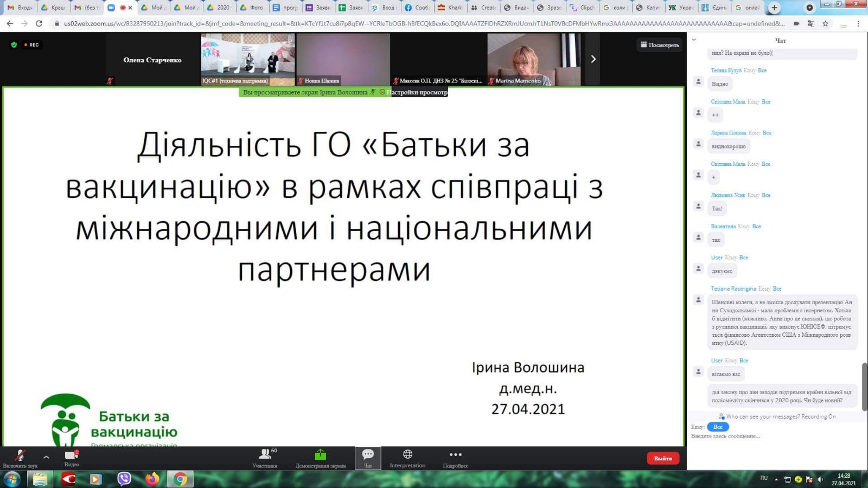This screenshot has height=488, width=868.
Task: Show next participants in video strip
Action: pyautogui.click(x=593, y=59)
